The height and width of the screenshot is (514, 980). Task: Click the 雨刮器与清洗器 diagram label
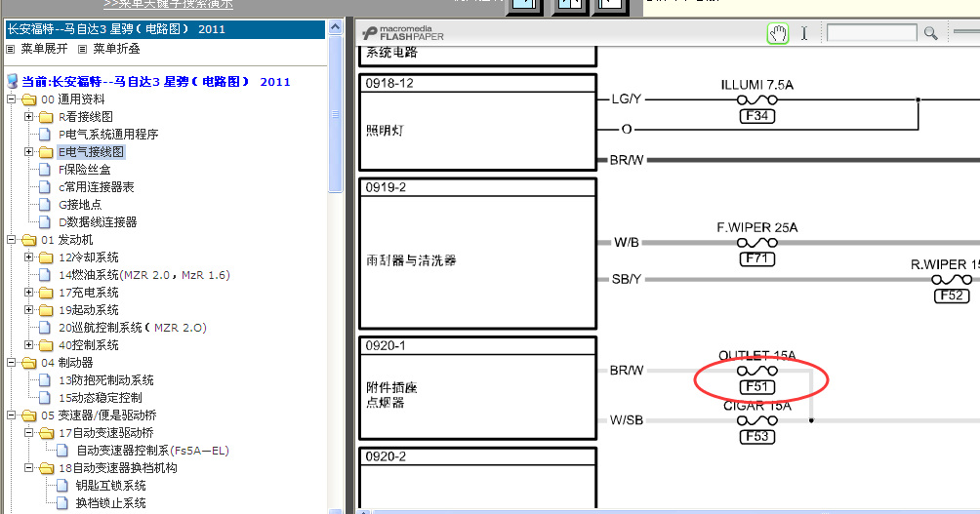point(411,260)
